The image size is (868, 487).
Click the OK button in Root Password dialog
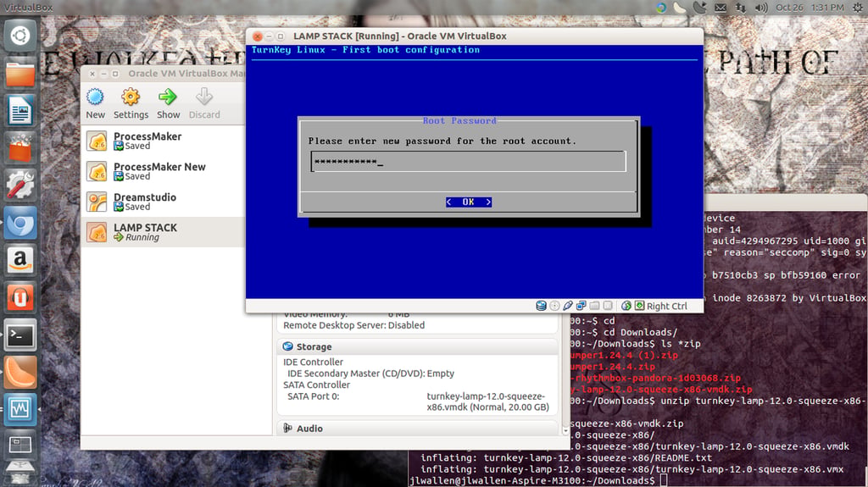tap(468, 202)
